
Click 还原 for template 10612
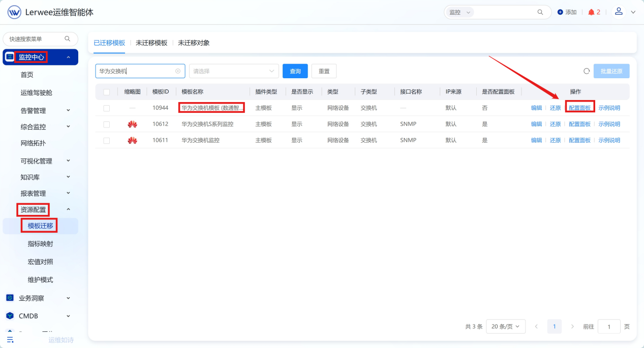555,124
